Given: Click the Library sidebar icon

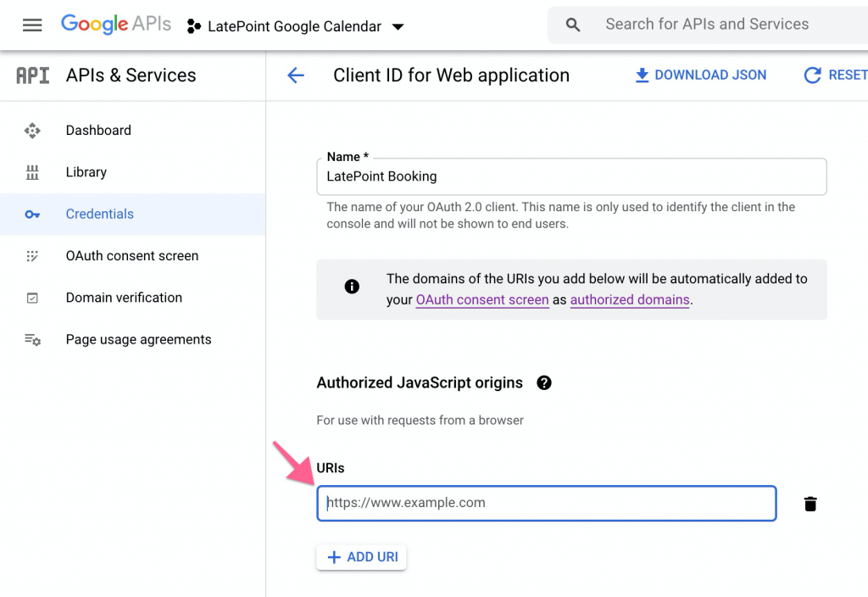Looking at the screenshot, I should 32,172.
